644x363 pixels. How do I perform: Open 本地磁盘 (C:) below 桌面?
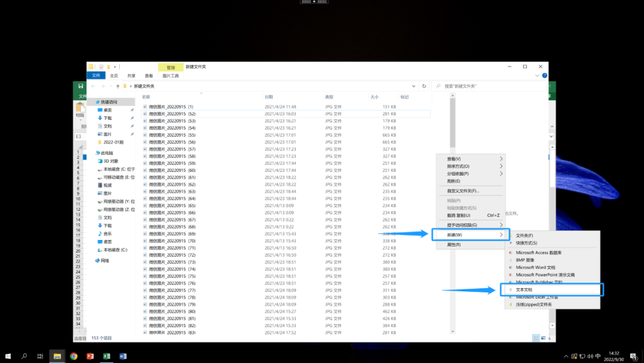click(x=115, y=250)
